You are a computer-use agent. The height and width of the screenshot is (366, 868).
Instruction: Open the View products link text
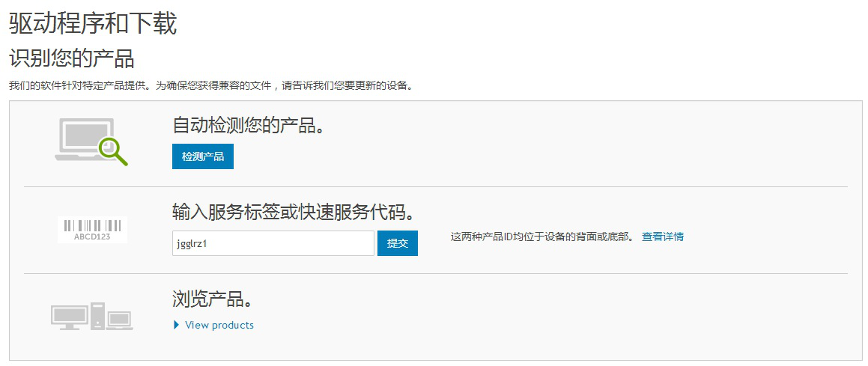(219, 325)
